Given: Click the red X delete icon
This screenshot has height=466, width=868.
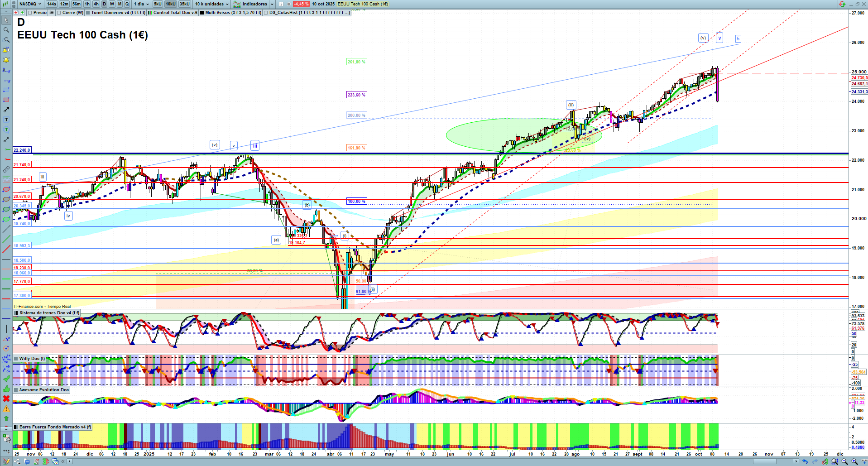Looking at the screenshot, I should point(6,399).
